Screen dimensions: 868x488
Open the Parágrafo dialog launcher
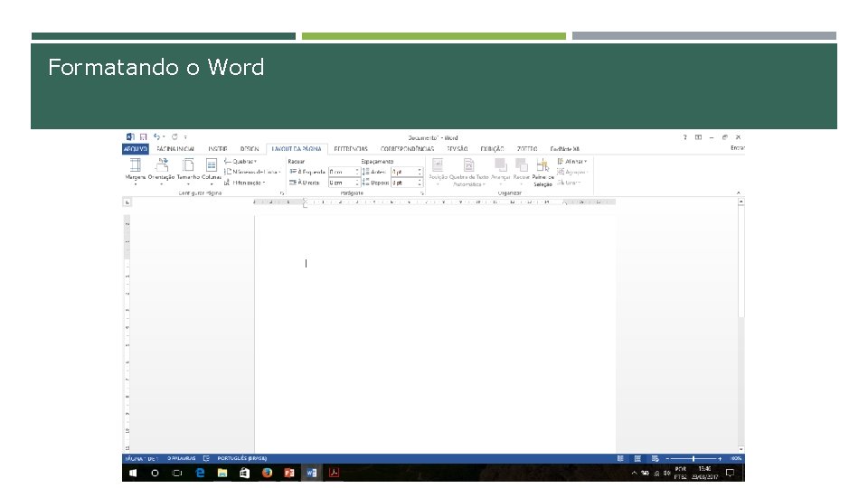422,193
